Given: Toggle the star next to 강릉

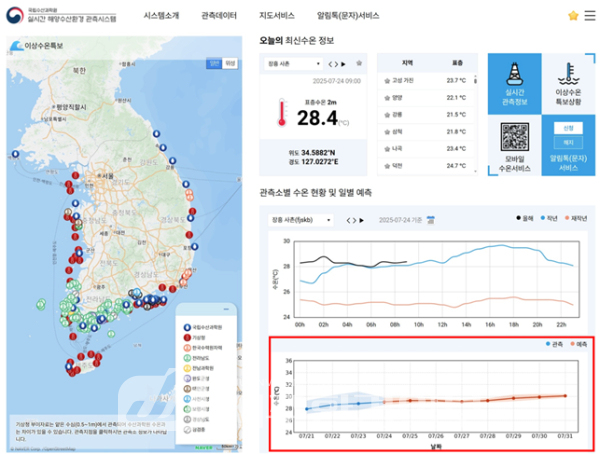Looking at the screenshot, I should (387, 115).
